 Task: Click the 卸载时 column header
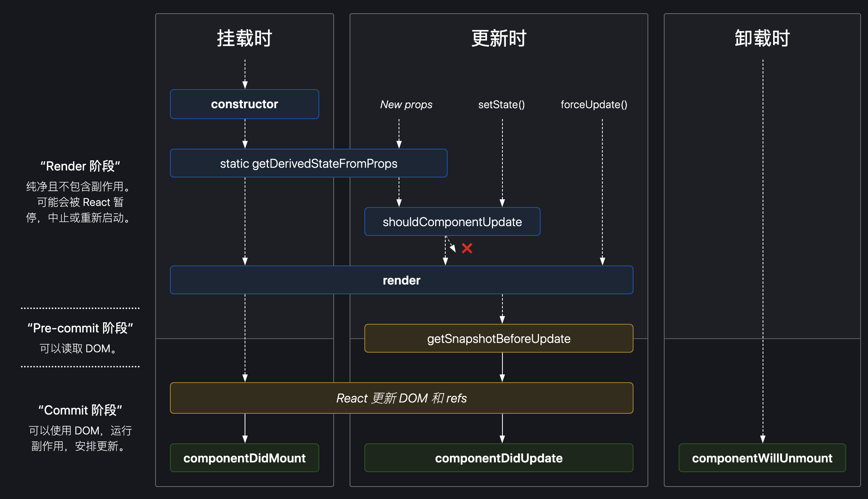point(761,38)
